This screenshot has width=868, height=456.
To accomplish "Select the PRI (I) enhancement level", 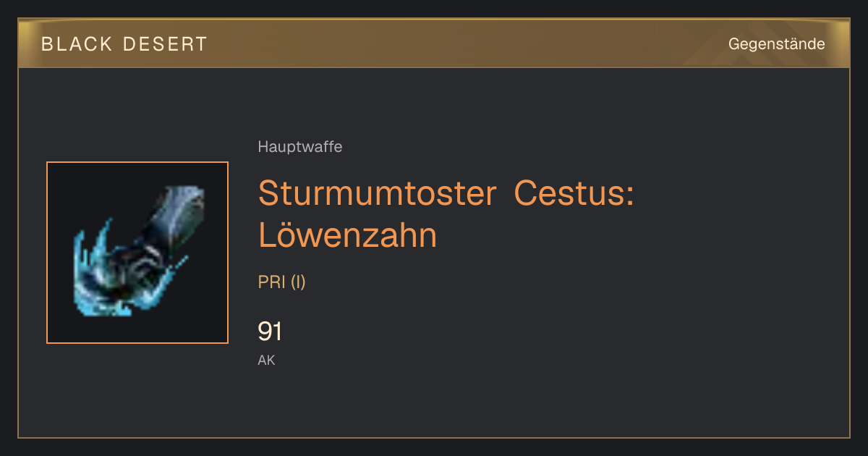I will tap(282, 282).
